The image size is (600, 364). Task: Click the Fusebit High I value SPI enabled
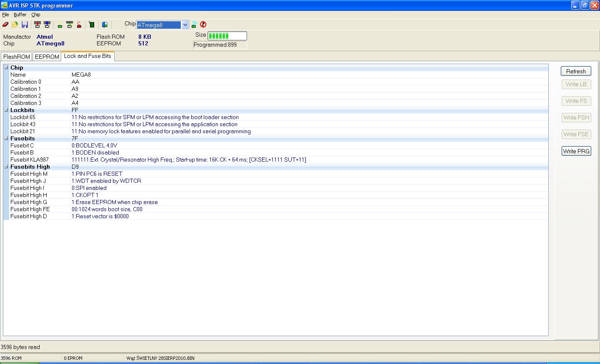pos(89,188)
